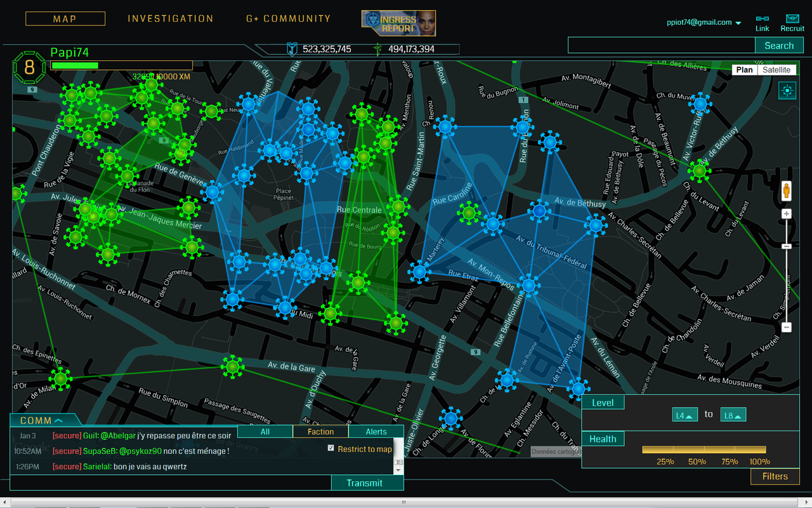Select the green portal on Av. de la Gare
The width and height of the screenshot is (812, 508).
click(x=232, y=366)
